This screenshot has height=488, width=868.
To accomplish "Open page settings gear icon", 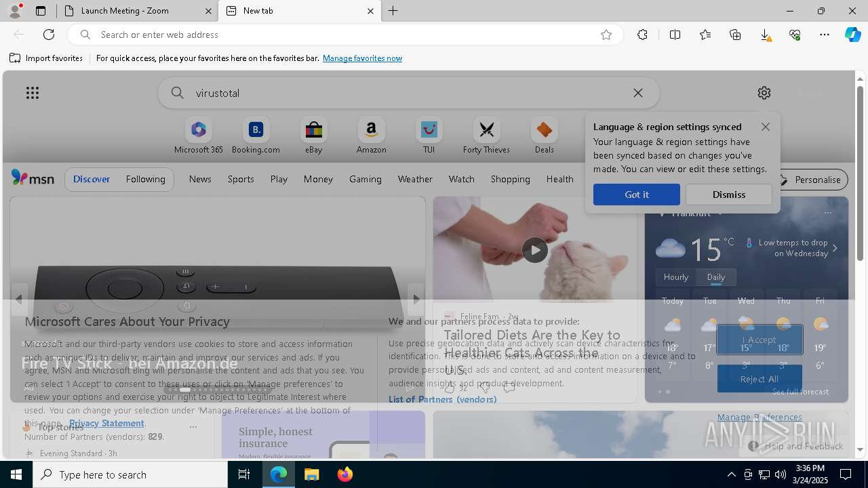I will pyautogui.click(x=764, y=93).
